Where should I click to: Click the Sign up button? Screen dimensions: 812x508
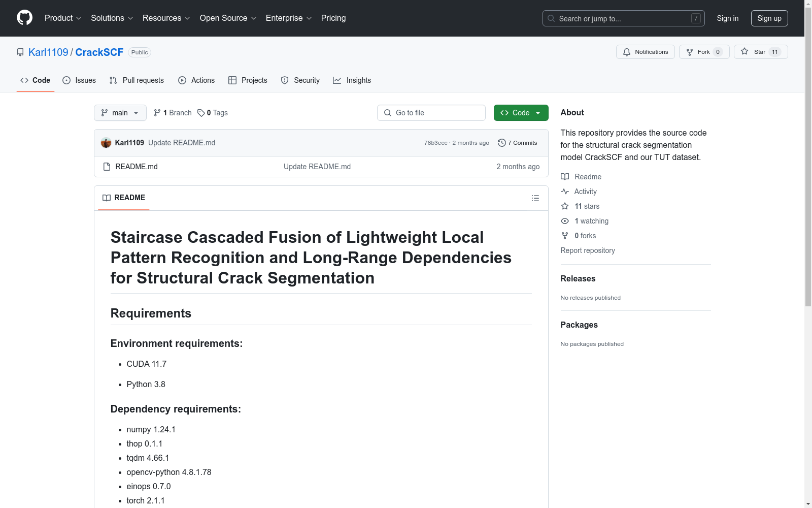[769, 18]
